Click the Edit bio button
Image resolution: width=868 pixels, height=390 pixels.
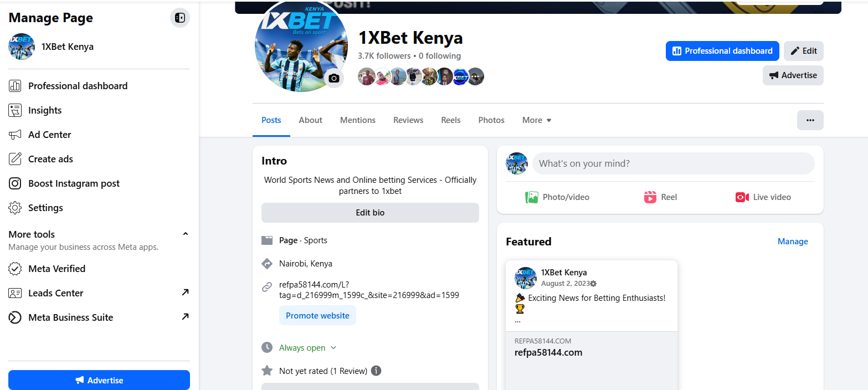(370, 213)
